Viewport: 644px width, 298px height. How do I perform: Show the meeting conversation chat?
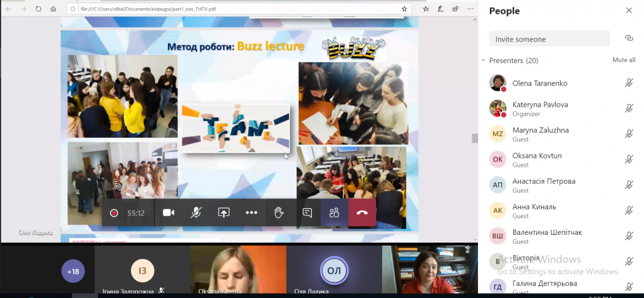[307, 213]
